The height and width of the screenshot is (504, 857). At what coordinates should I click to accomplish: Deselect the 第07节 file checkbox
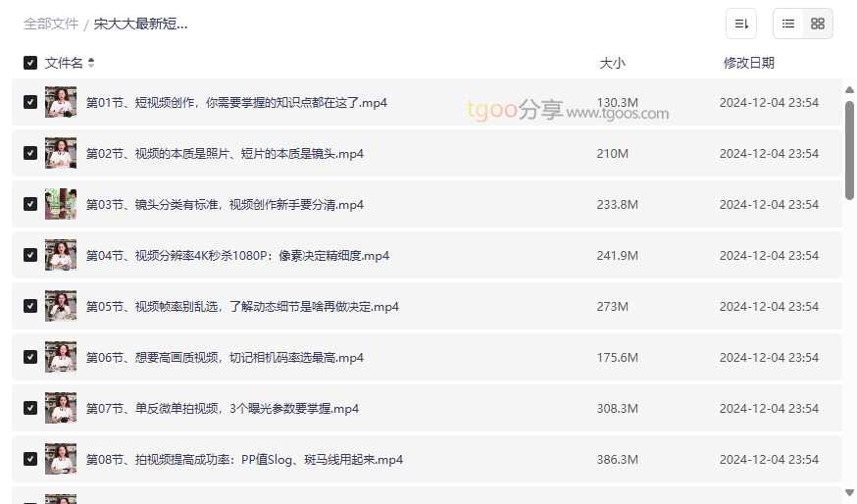coord(30,408)
